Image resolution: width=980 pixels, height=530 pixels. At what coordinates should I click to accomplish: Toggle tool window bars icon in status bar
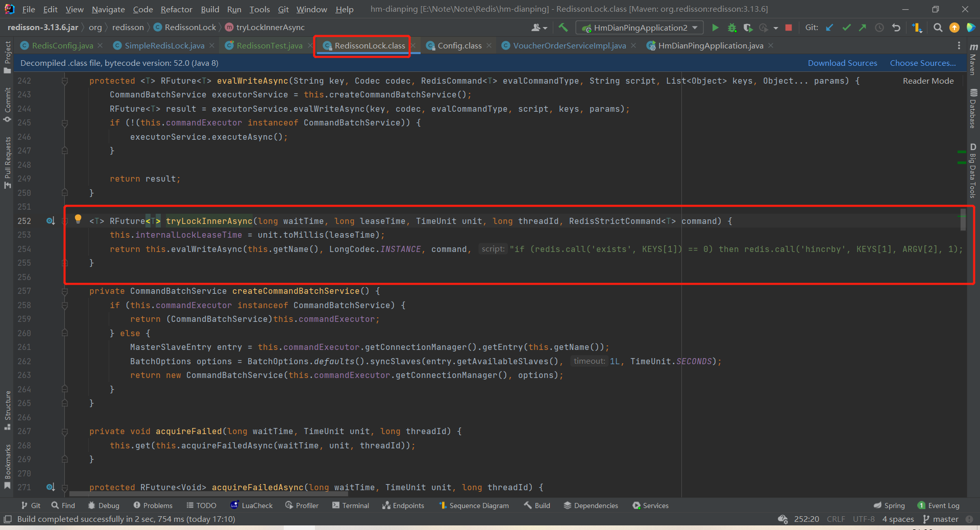tap(8, 519)
